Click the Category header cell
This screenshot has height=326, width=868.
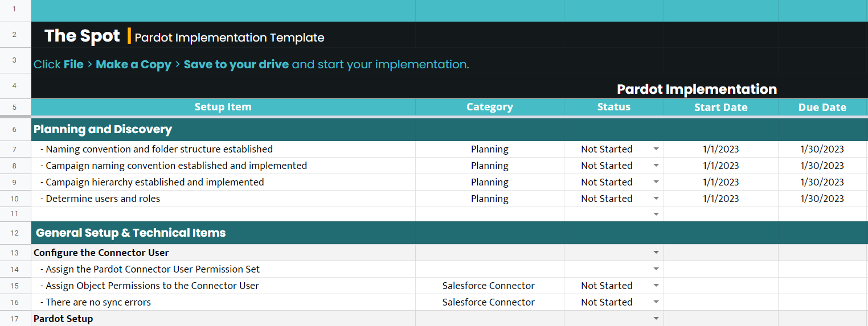click(x=489, y=107)
